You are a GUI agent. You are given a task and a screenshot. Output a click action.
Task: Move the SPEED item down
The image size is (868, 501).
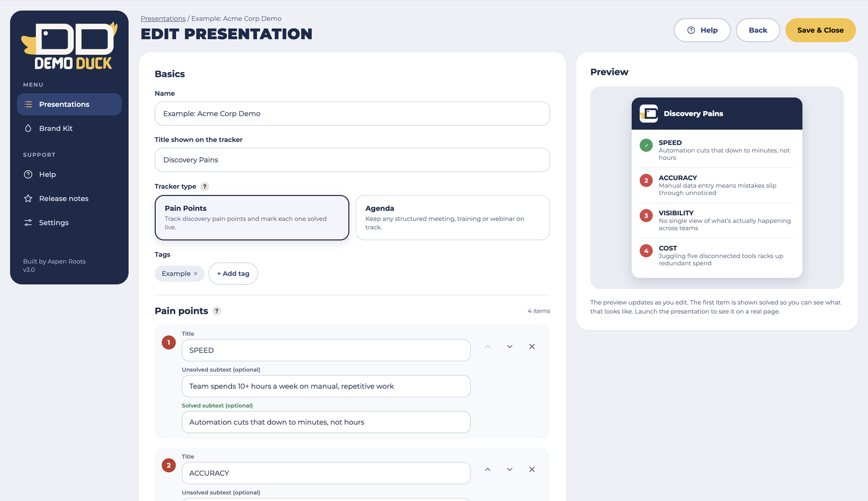click(x=510, y=346)
